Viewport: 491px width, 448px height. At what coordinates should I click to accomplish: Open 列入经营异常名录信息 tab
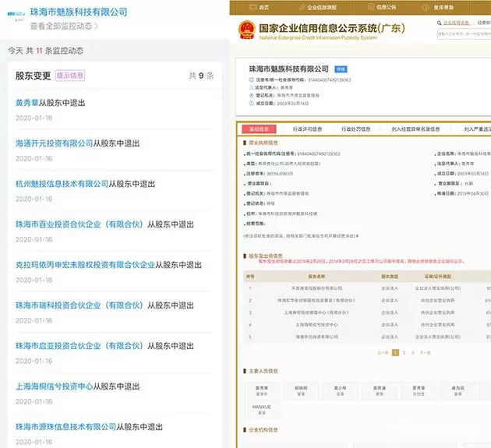(x=415, y=129)
